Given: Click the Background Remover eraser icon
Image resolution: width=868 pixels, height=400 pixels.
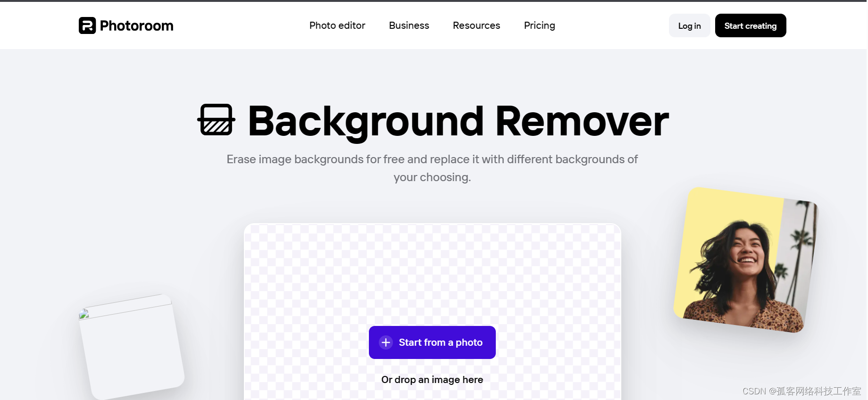Looking at the screenshot, I should 216,120.
